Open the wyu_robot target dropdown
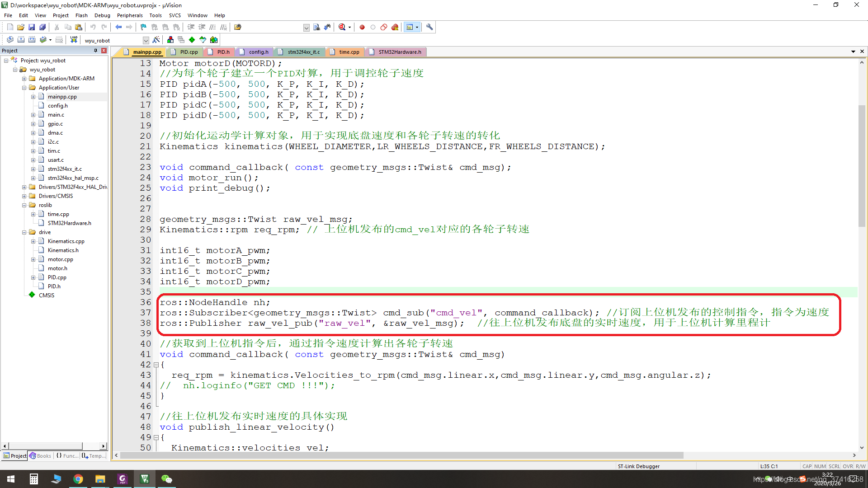The height and width of the screenshot is (488, 868). click(146, 40)
